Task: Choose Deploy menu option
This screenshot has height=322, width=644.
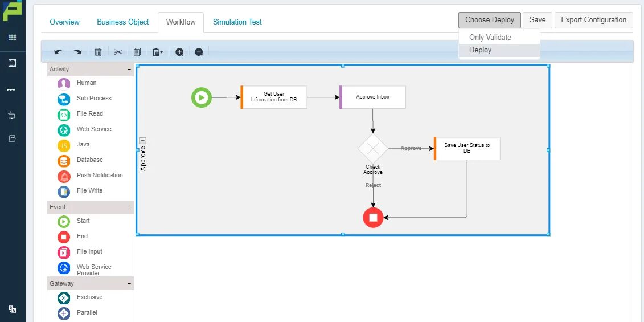Action: coord(499,50)
